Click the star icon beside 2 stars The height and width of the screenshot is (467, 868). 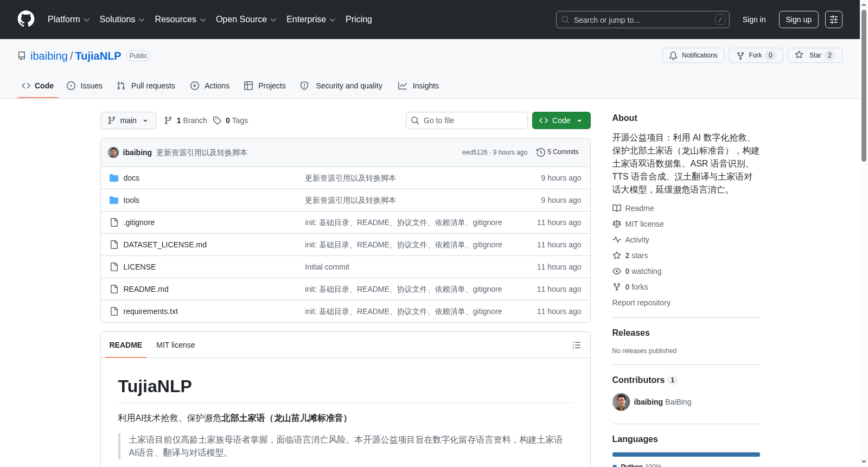coord(617,255)
